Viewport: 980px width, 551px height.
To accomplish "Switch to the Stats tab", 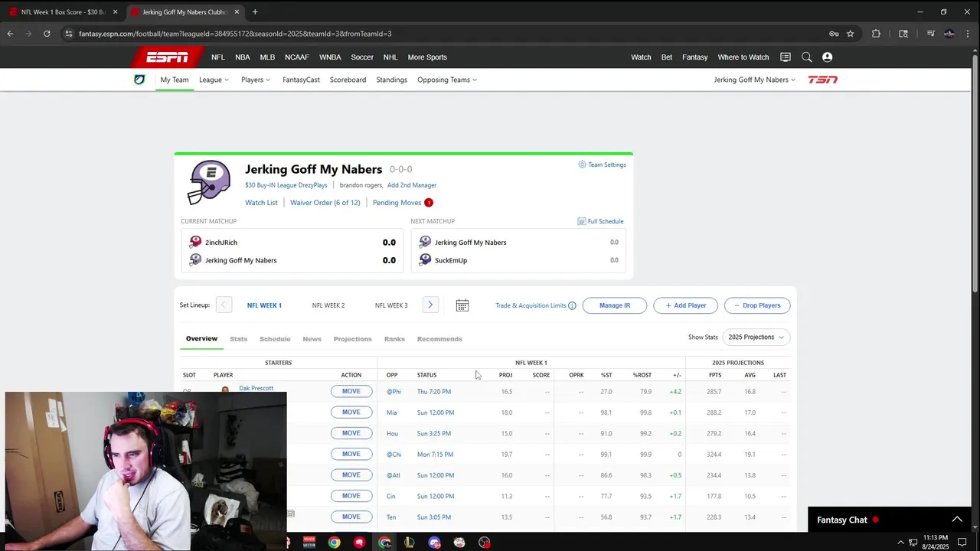I will pyautogui.click(x=238, y=339).
